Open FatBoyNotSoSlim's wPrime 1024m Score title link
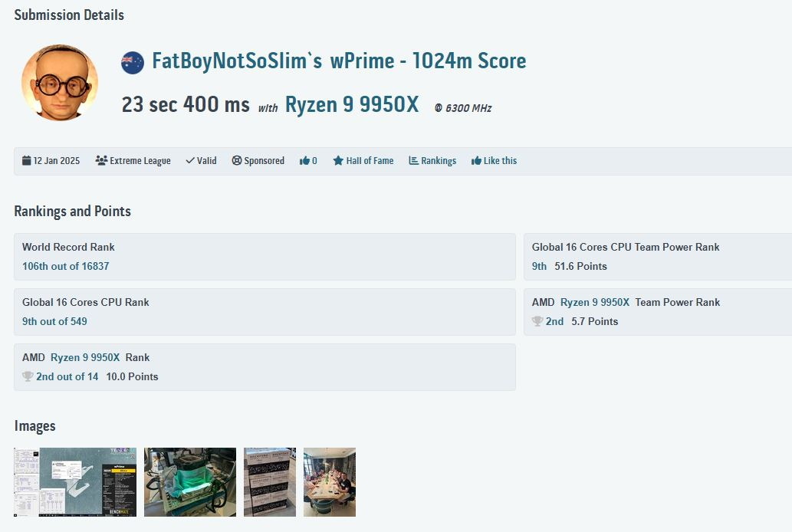Viewport: 792px width, 532px height. tap(339, 61)
